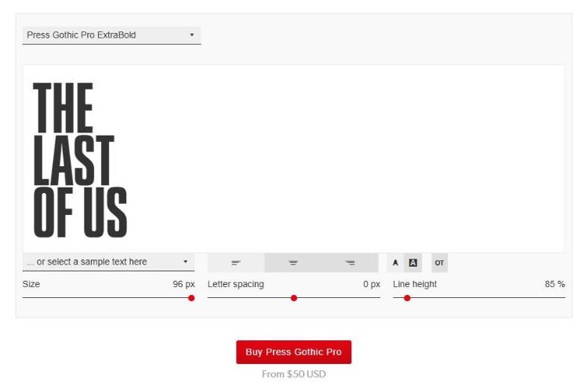This screenshot has height=389, width=588.
Task: Open the OT OpenType features option
Action: (439, 263)
